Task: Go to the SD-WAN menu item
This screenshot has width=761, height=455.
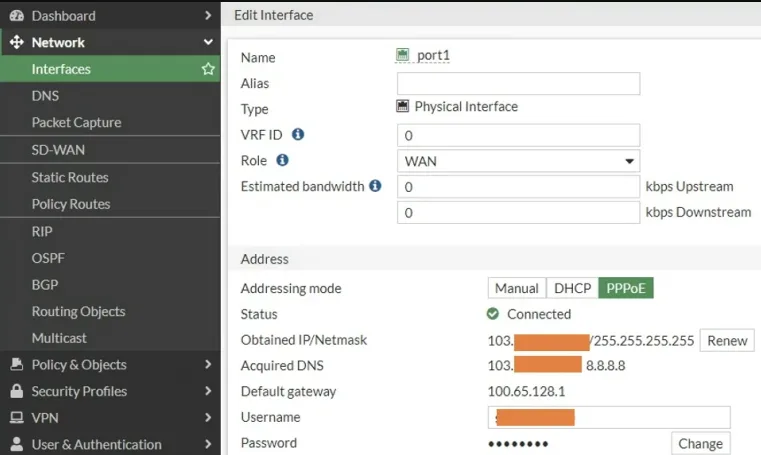Action: tap(58, 150)
